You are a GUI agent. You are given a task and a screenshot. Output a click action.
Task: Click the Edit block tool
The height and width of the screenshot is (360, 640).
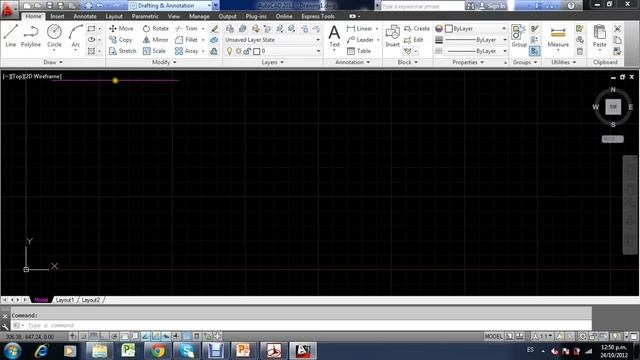pyautogui.click(x=413, y=40)
